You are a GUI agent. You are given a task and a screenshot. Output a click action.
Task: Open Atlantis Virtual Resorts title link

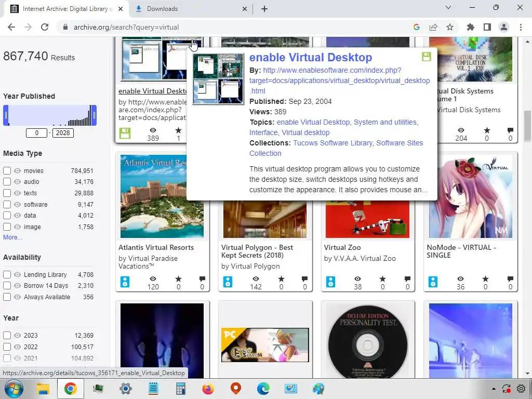tap(156, 247)
